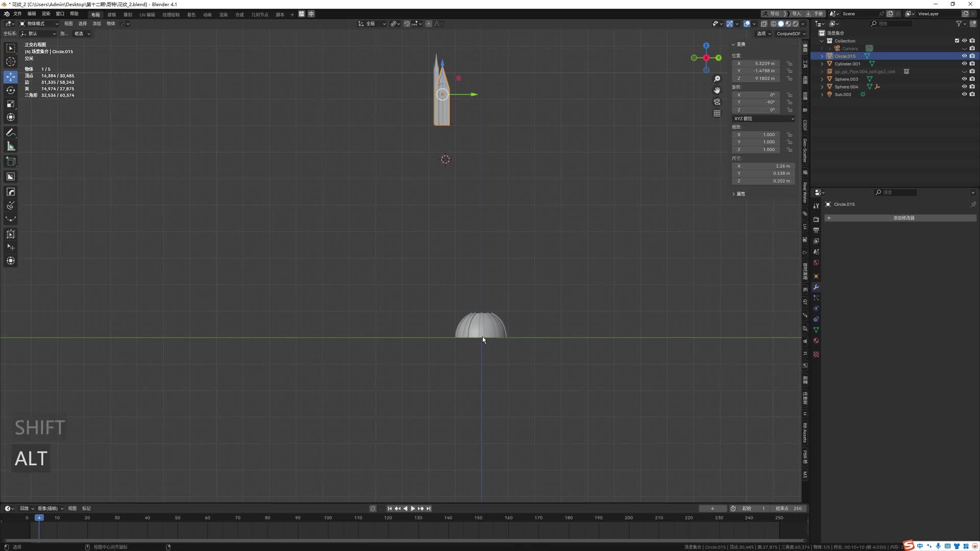980x551 pixels.
Task: Select the Scale tool in toolbar
Action: [x=11, y=104]
